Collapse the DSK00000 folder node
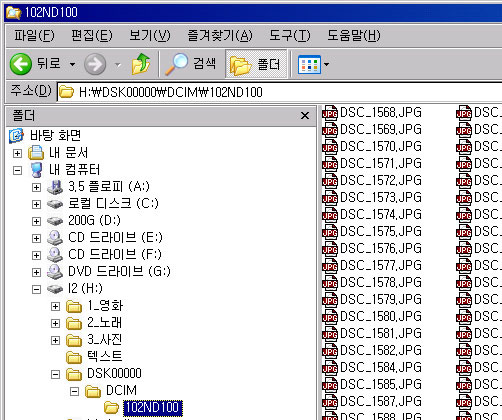This screenshot has width=502, height=420. pyautogui.click(x=55, y=374)
